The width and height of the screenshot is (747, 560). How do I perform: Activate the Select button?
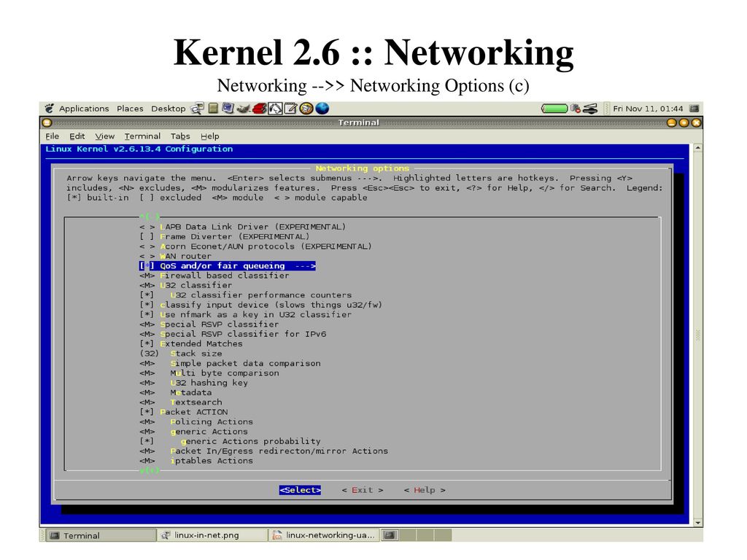[300, 490]
